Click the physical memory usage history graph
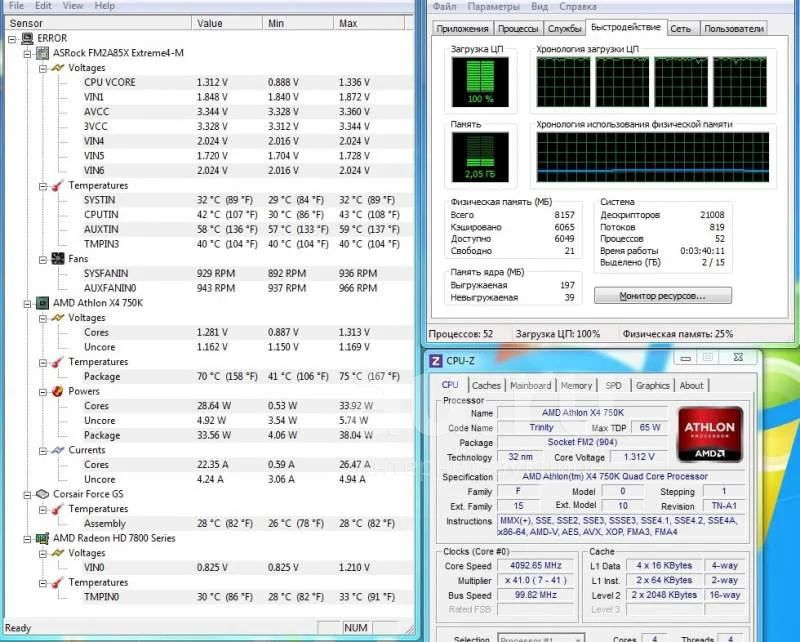Image resolution: width=800 pixels, height=642 pixels. tap(653, 157)
